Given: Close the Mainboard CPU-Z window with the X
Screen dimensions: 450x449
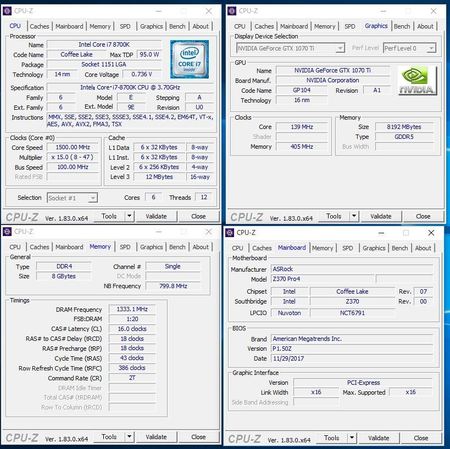Looking at the screenshot, I should tap(431, 233).
